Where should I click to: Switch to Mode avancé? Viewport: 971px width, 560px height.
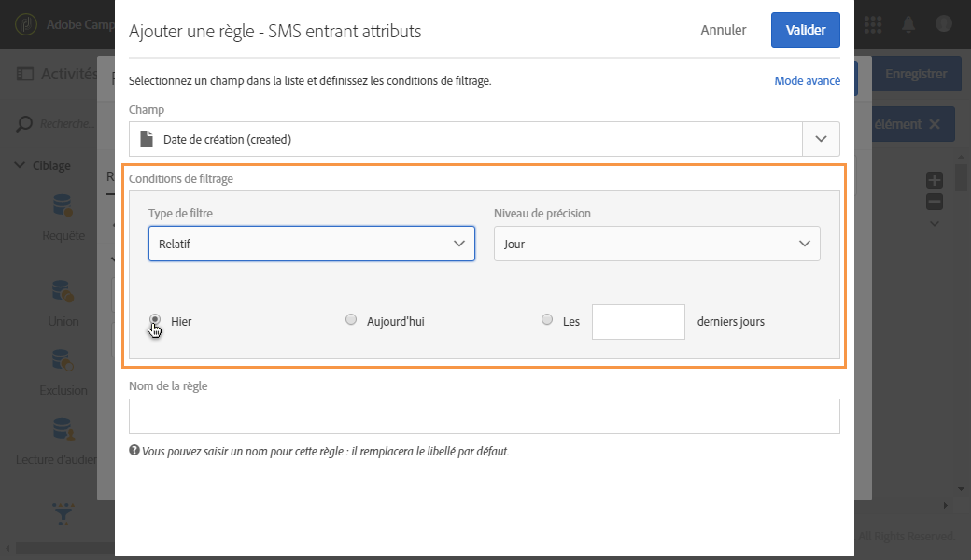807,81
